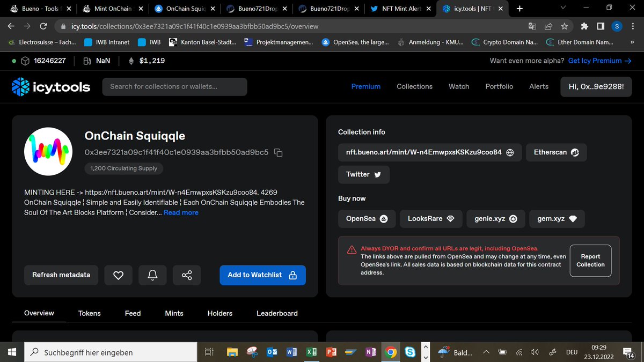Click Get Icy Premium link
The width and height of the screenshot is (644, 362).
600,61
